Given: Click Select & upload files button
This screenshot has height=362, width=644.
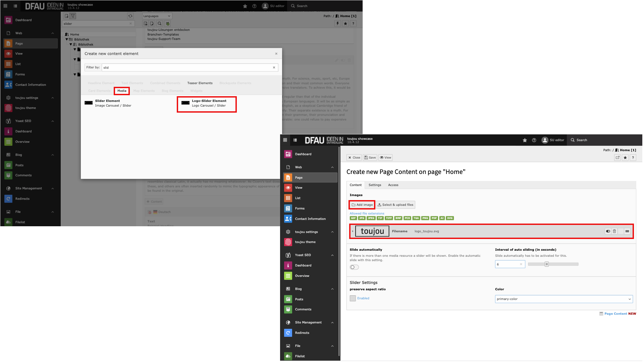Looking at the screenshot, I should coord(395,205).
